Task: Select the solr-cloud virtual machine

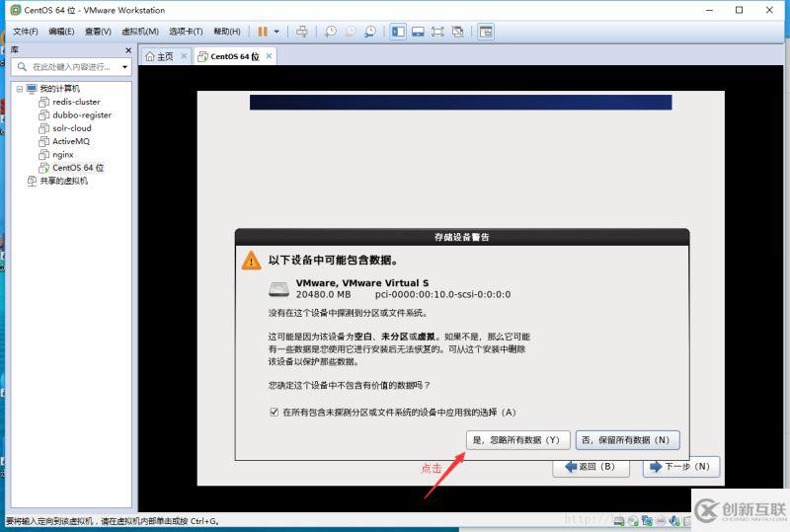Action: click(71, 128)
